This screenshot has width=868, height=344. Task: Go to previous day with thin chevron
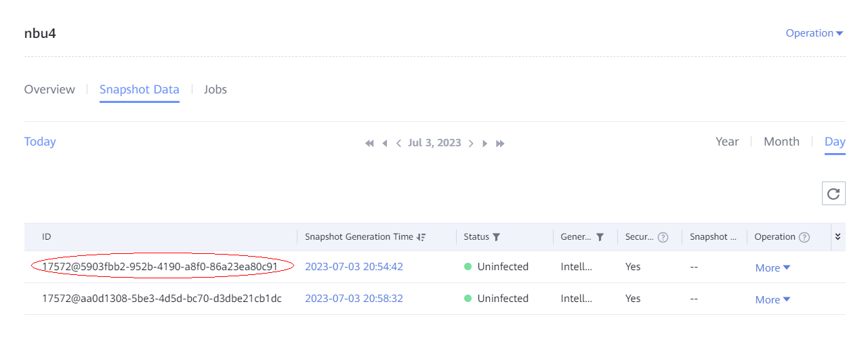(398, 144)
